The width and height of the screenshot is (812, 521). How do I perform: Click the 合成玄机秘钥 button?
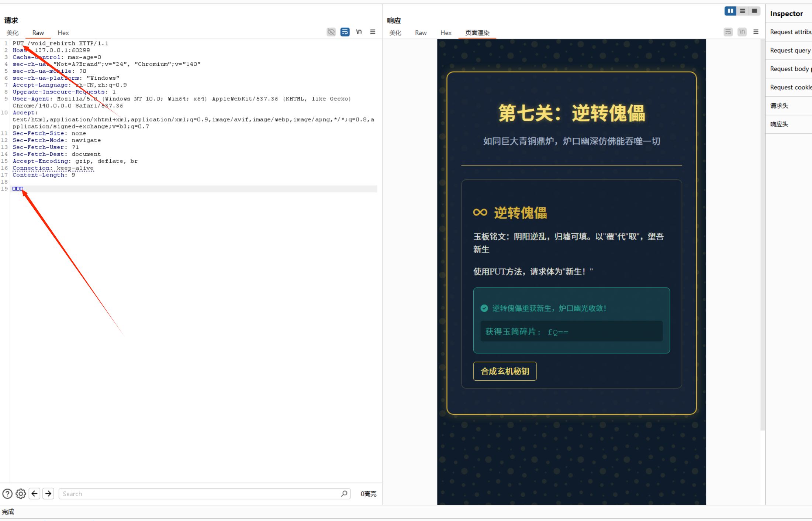505,371
